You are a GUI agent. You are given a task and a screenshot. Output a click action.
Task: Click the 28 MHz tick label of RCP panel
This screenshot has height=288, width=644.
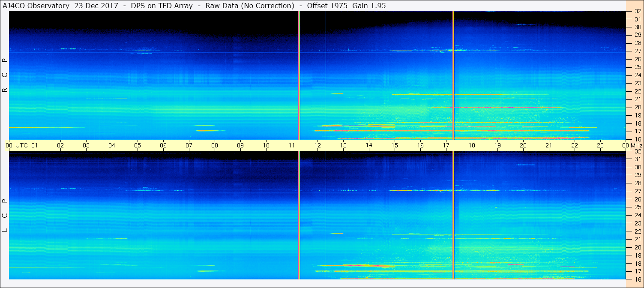click(x=638, y=43)
